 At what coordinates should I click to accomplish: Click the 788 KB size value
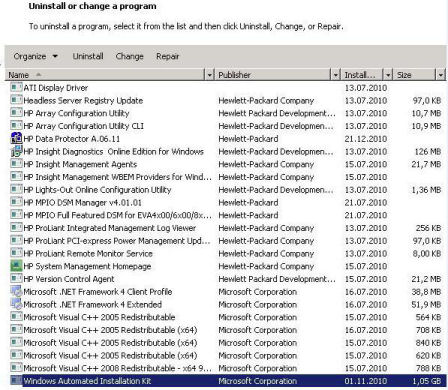(x=428, y=368)
